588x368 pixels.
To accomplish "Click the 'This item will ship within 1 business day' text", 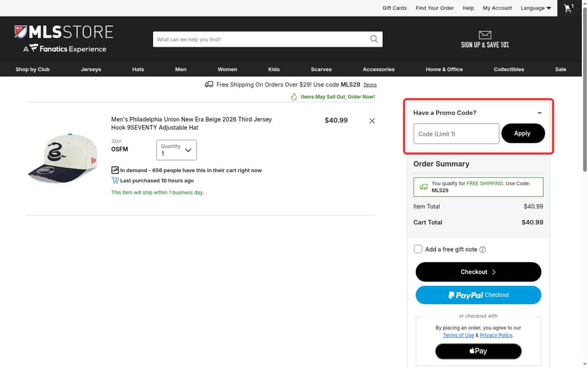I will point(157,192).
